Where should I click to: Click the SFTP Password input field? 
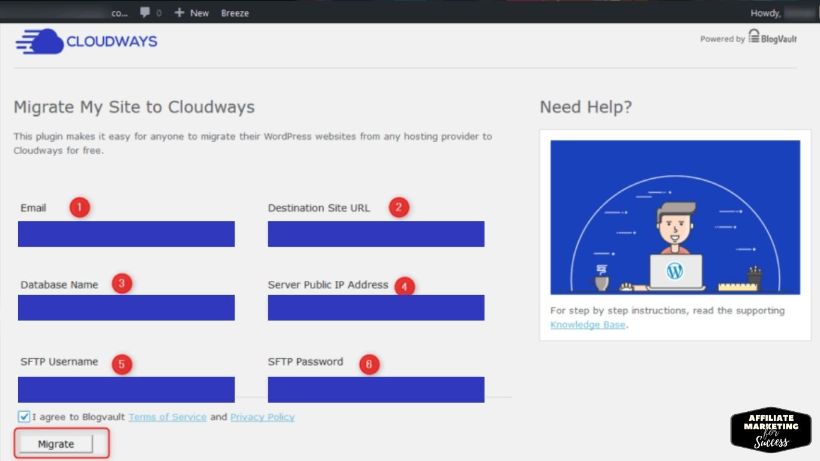coord(376,389)
